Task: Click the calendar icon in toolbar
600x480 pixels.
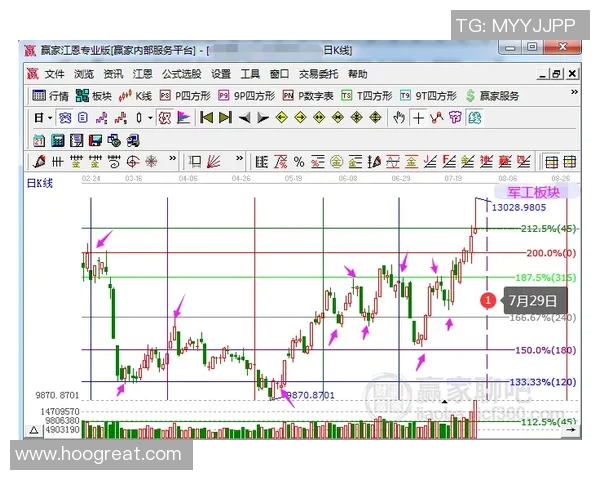Action: click(x=39, y=140)
